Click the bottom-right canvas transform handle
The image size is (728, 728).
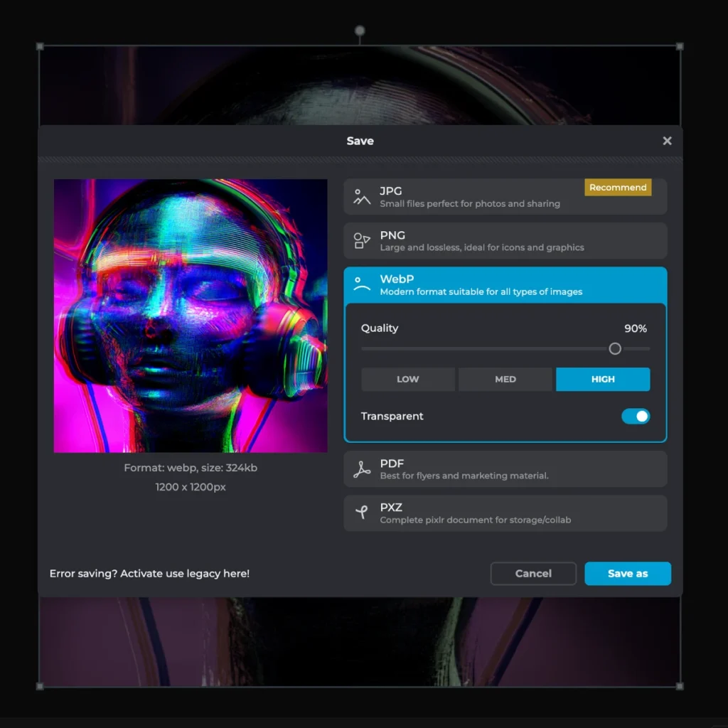point(680,686)
